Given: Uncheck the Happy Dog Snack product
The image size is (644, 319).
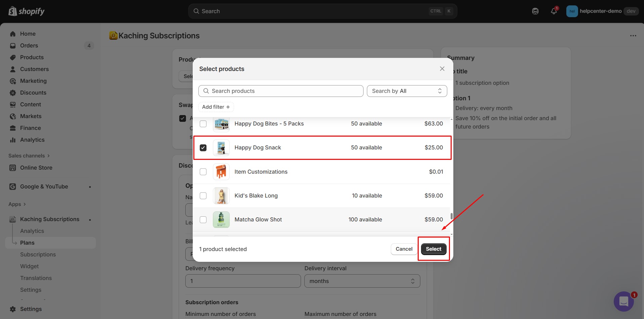Looking at the screenshot, I should (203, 147).
